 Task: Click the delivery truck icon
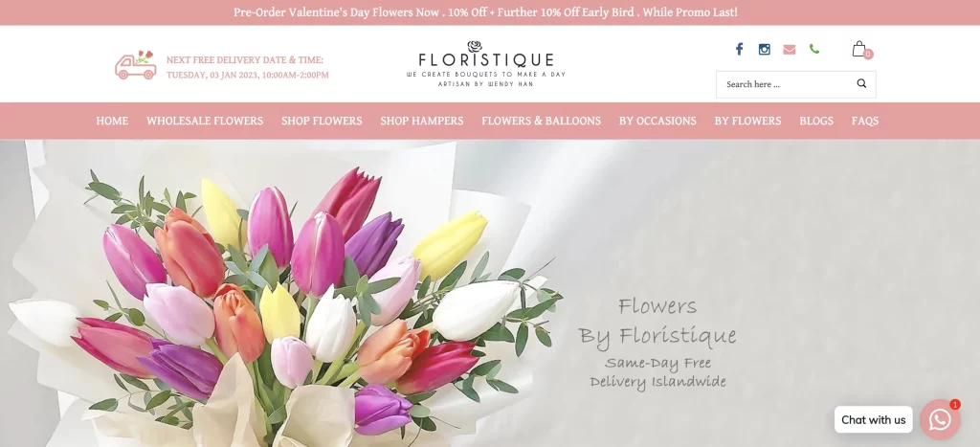tap(136, 65)
